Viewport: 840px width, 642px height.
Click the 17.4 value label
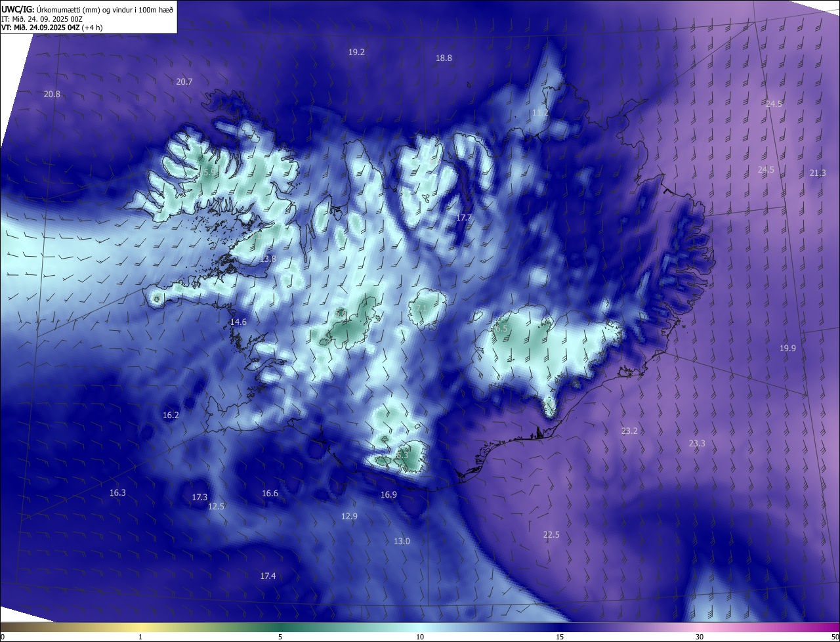[x=268, y=576]
